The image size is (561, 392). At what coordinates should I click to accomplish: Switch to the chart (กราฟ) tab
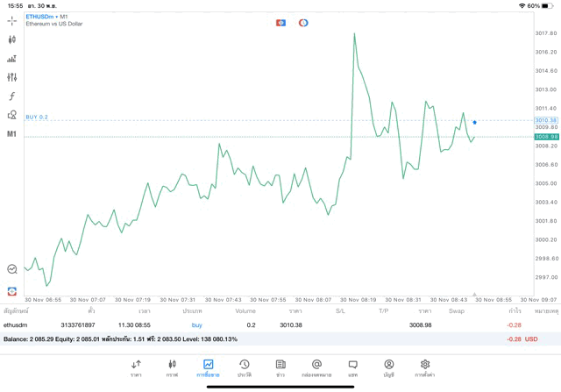[x=172, y=367]
